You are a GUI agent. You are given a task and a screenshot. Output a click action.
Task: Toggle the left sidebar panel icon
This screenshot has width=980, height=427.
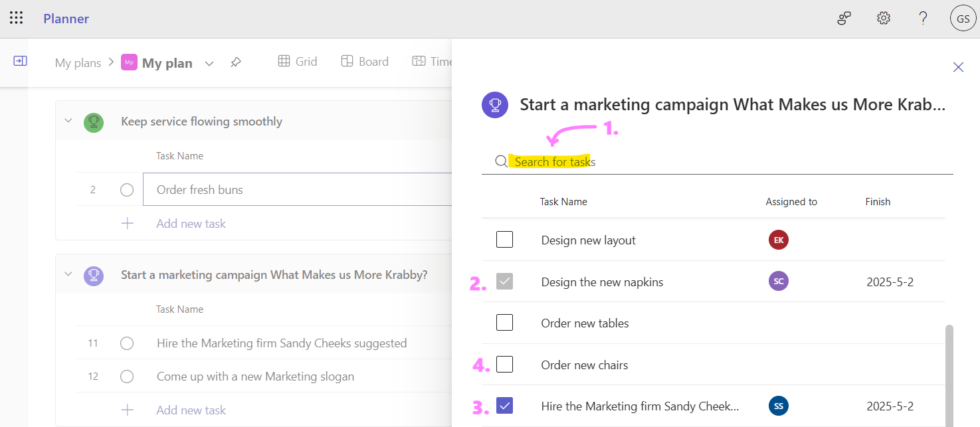pyautogui.click(x=21, y=61)
